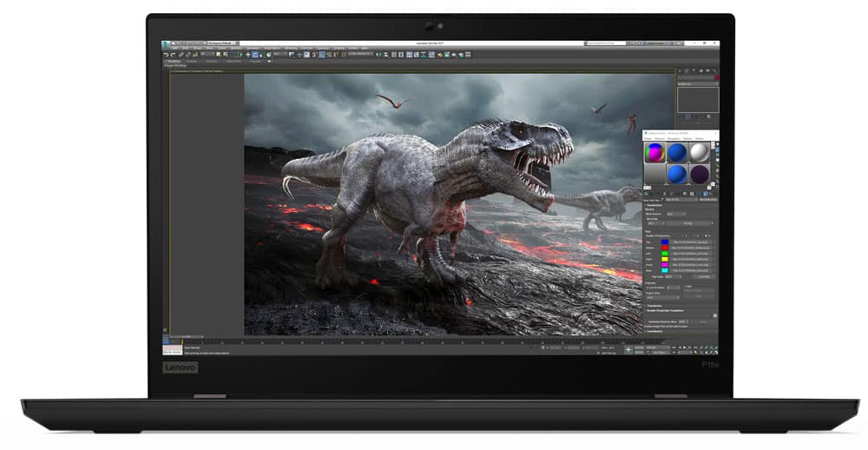Open the Modeling ribbon tab
This screenshot has height=450, width=868.
172,61
